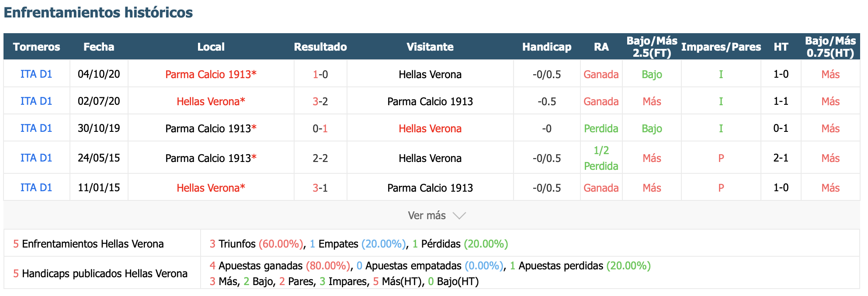This screenshot has width=868, height=296.
Task: Open the 3-2 result score
Action: (320, 101)
